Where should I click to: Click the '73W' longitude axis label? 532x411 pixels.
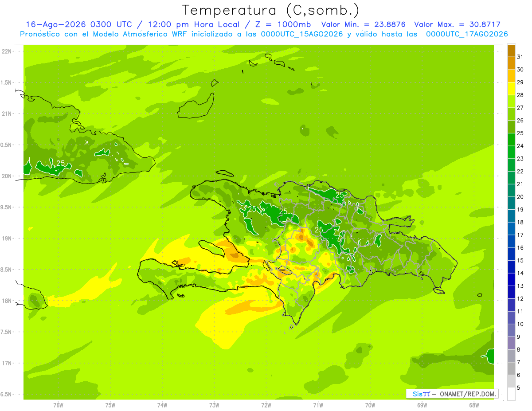click(214, 405)
